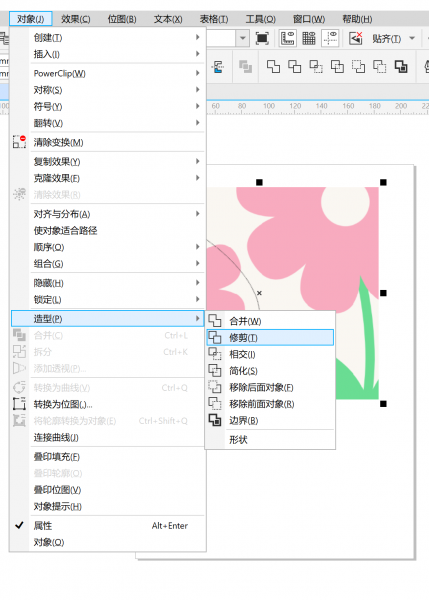Click 边界(B) in the 造型 submenu
This screenshot has height=600, width=429.
click(270, 421)
